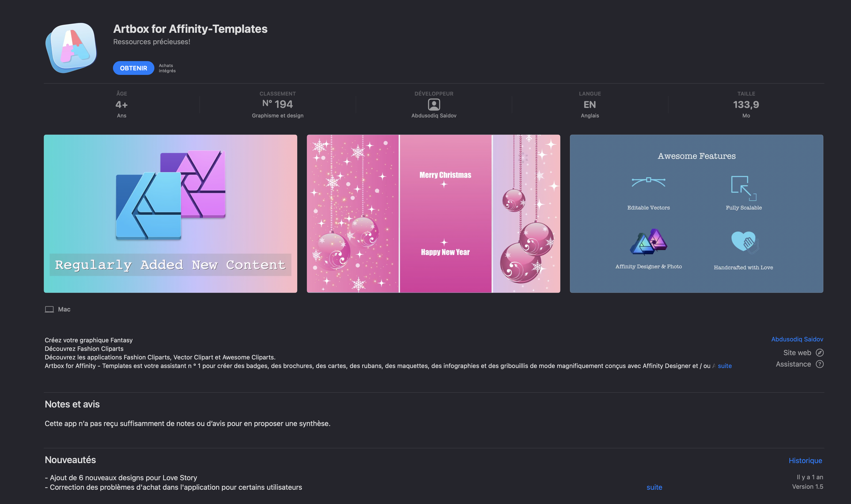This screenshot has width=851, height=504.
Task: Open Abdusodiq Saidov developer link
Action: (797, 339)
